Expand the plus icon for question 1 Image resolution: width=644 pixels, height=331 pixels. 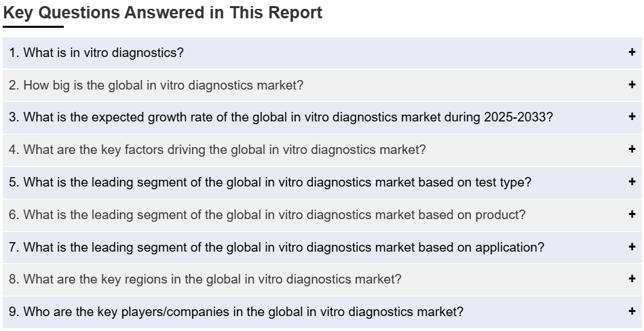pyautogui.click(x=632, y=52)
